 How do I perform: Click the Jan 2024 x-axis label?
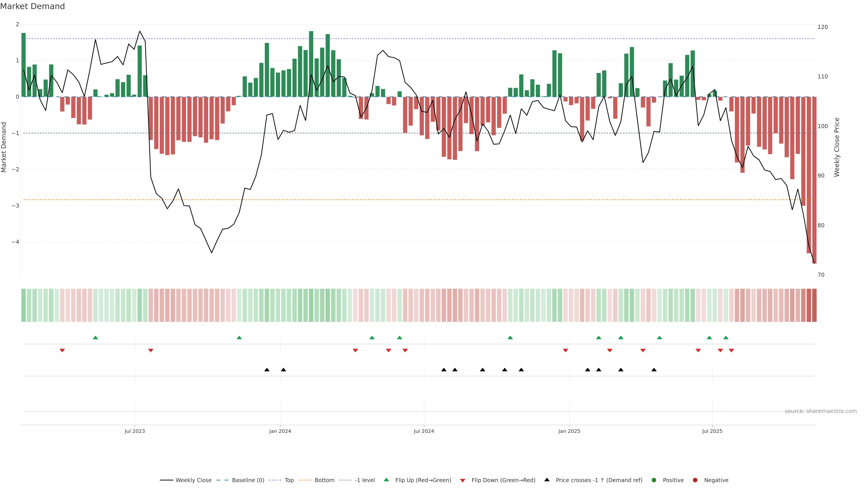tap(280, 431)
